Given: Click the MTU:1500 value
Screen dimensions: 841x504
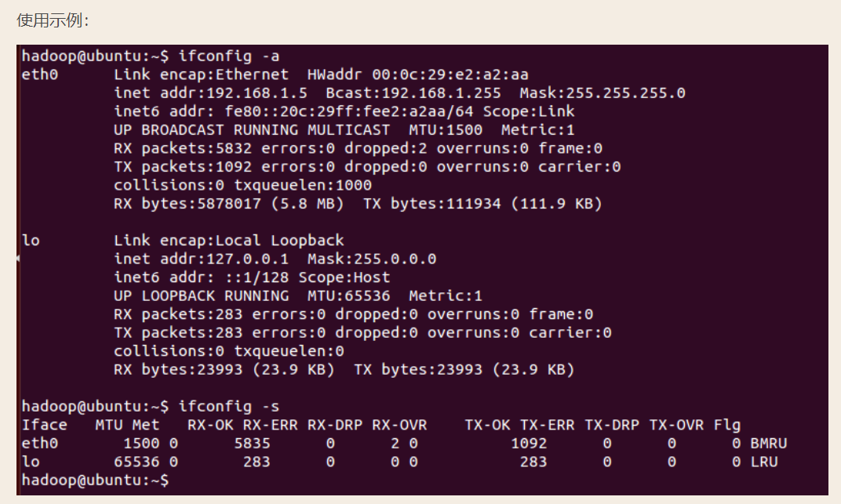Looking at the screenshot, I should (446, 129).
